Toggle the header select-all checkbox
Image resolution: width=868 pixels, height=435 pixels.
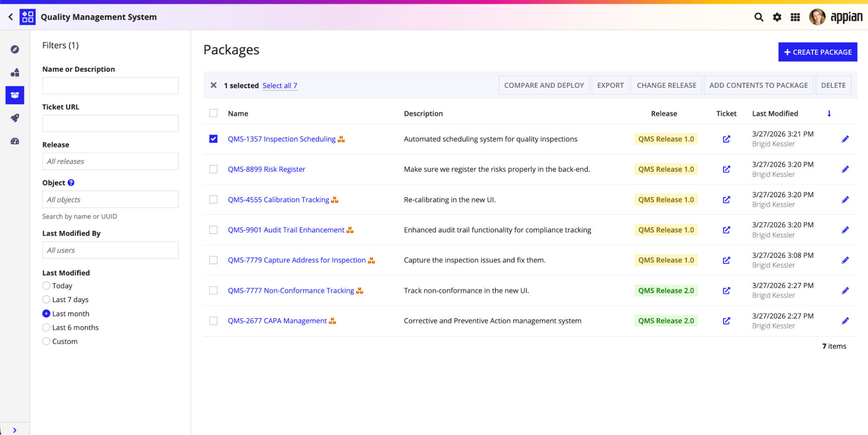pos(213,113)
